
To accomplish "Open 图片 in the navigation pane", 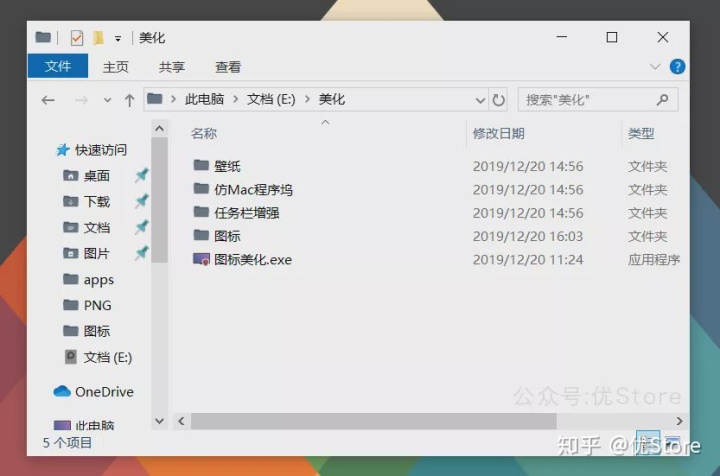I will [x=96, y=253].
